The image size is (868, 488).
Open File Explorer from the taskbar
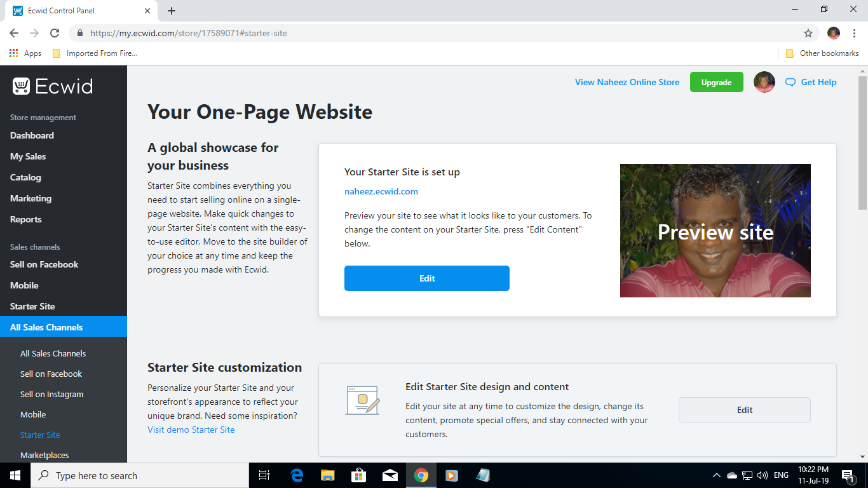pos(328,475)
